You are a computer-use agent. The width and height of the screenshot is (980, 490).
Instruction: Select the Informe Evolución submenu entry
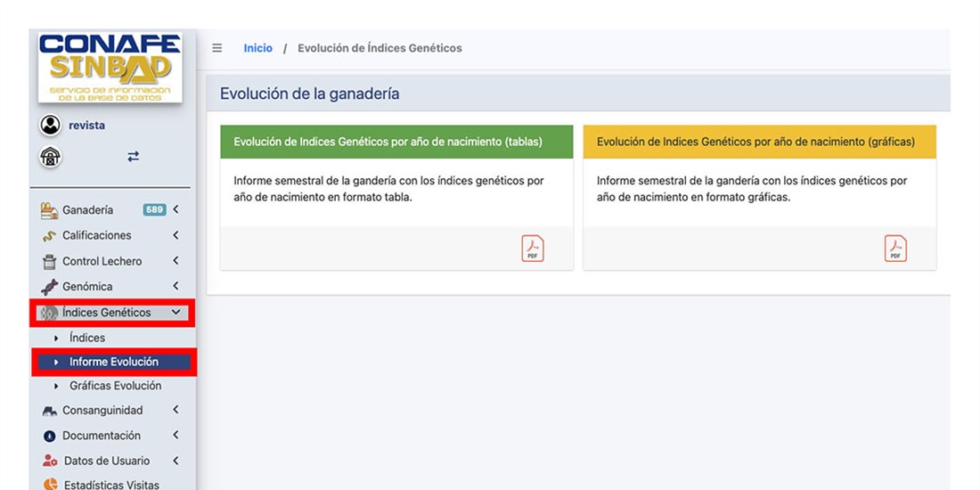(114, 362)
